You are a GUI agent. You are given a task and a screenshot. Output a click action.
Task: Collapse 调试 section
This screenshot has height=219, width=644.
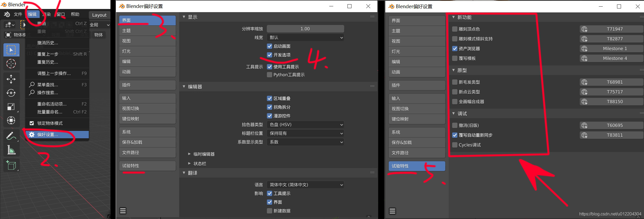coord(453,113)
